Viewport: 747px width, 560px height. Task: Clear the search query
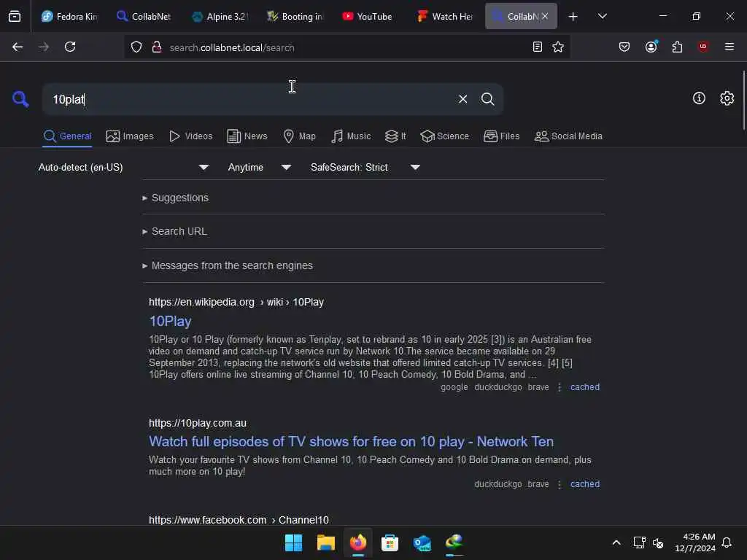pos(462,99)
